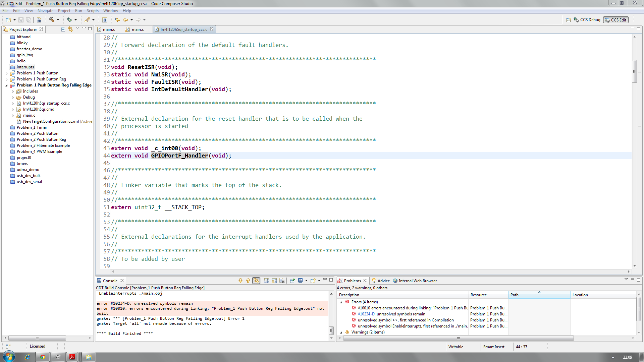The width and height of the screenshot is (644, 362).
Task: Expand the Debug folder
Action: pyautogui.click(x=13, y=97)
